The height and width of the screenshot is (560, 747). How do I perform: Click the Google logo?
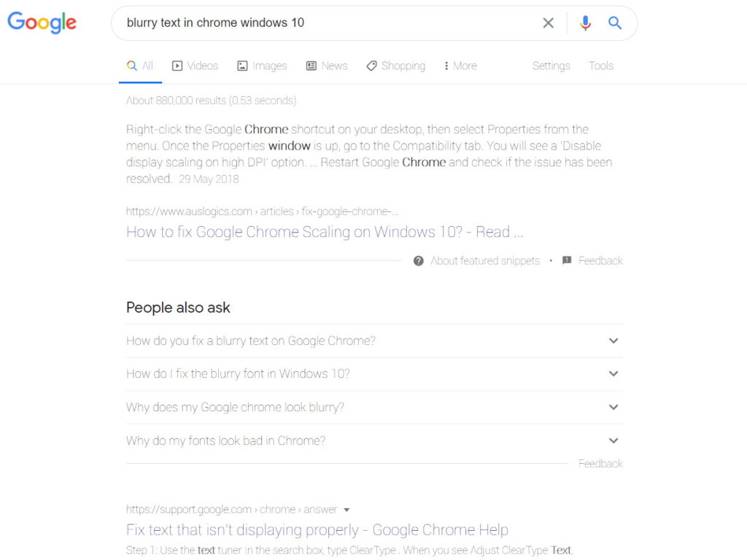42,23
